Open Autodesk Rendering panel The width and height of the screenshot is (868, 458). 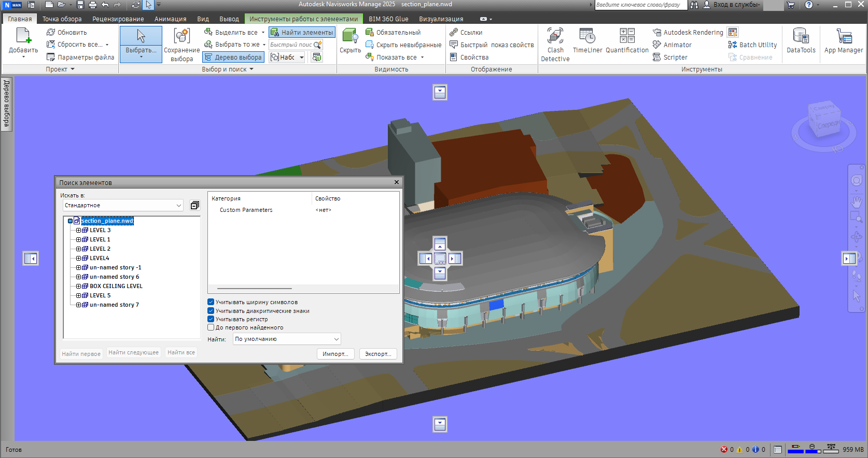[x=688, y=32]
